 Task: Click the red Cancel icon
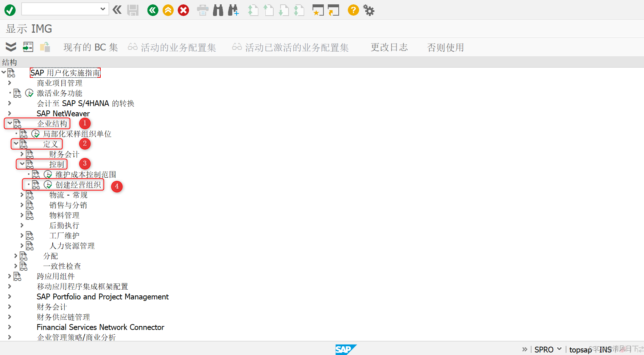(184, 10)
